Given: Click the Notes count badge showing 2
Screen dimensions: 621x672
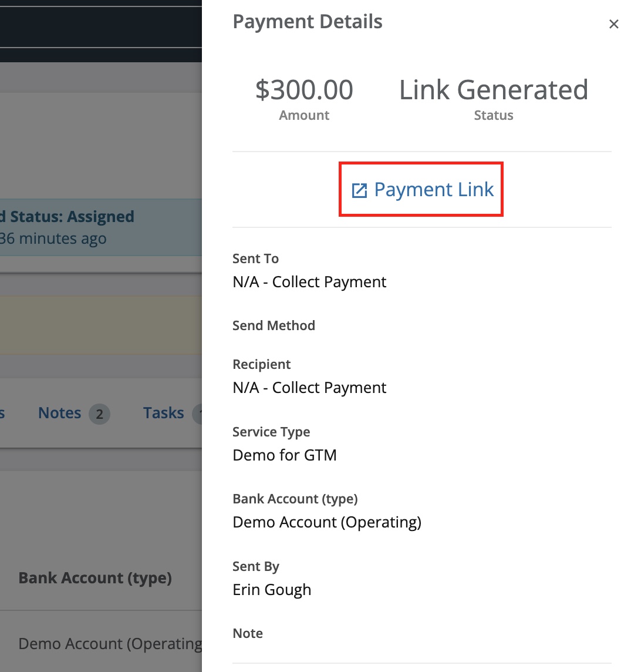Looking at the screenshot, I should click(x=99, y=414).
